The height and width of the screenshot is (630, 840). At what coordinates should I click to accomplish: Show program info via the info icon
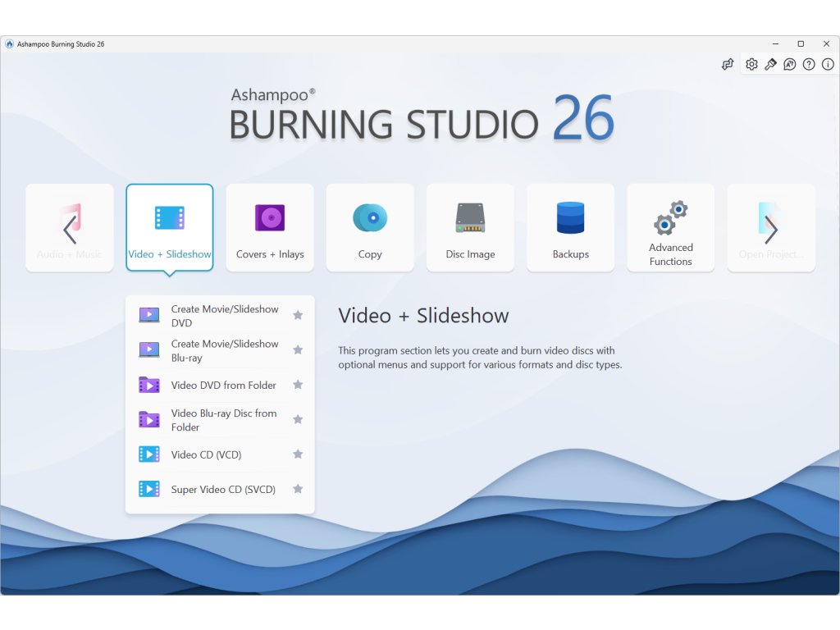point(828,64)
